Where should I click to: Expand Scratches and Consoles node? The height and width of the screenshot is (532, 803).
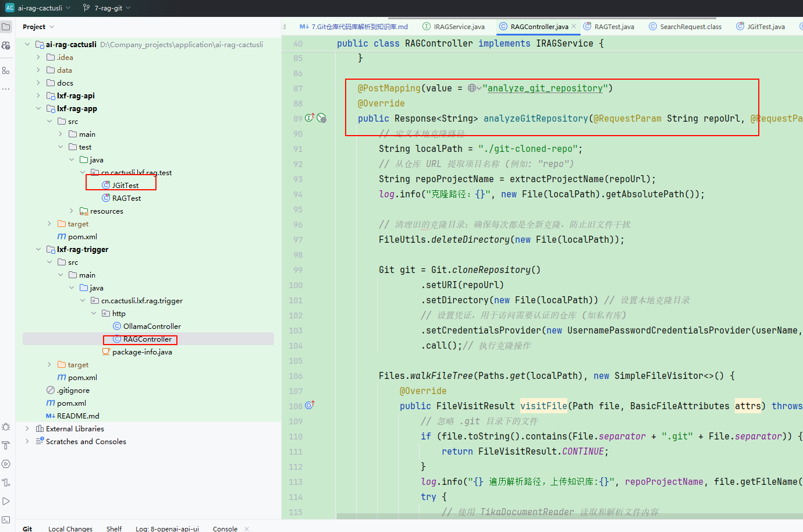click(27, 441)
